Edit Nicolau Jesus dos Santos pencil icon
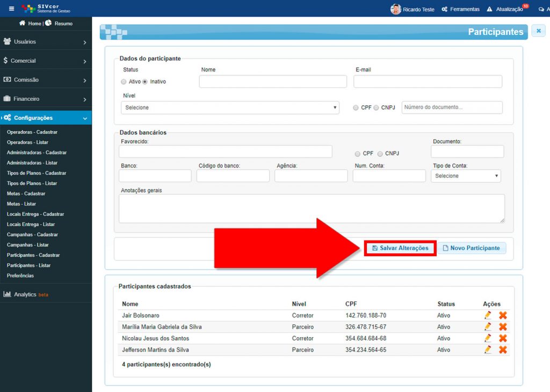550x392 pixels. (488, 338)
